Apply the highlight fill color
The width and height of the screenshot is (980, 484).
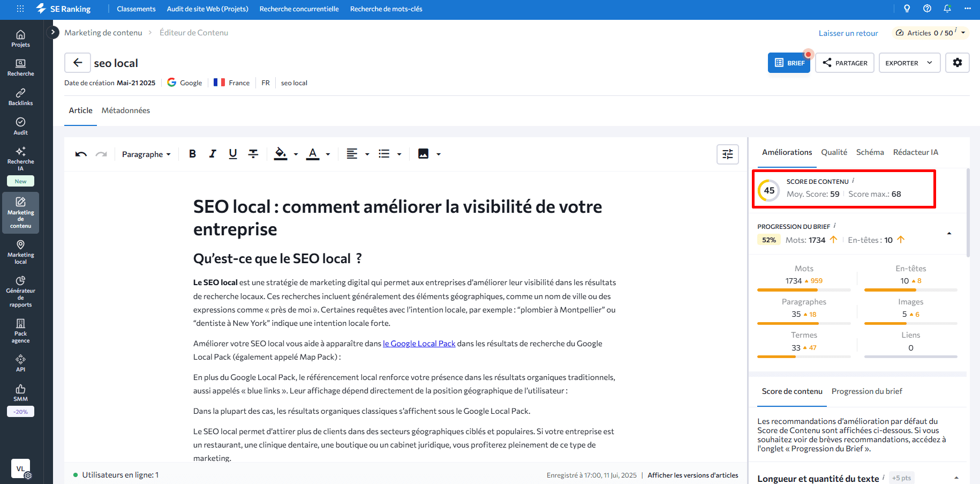pyautogui.click(x=281, y=154)
